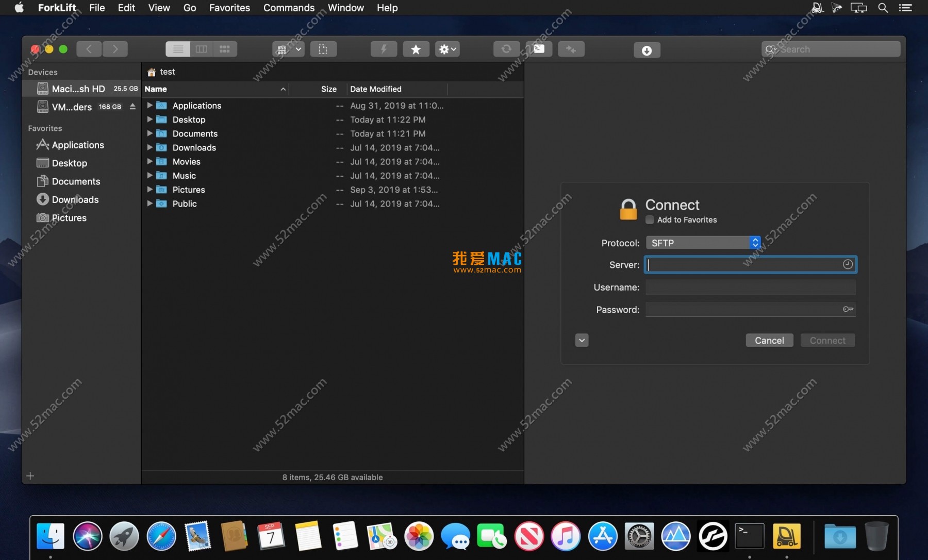Viewport: 928px width, 560px height.
Task: Click the new file toolbar icon
Action: click(323, 49)
